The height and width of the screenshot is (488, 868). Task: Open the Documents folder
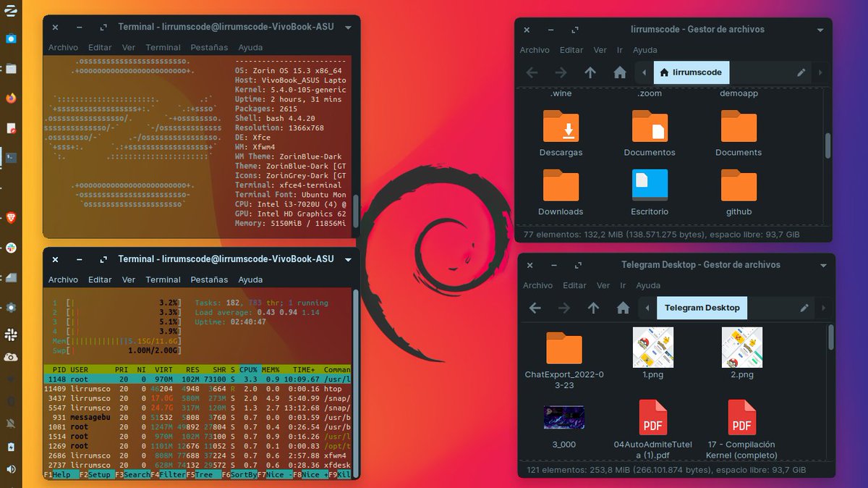[x=739, y=134]
